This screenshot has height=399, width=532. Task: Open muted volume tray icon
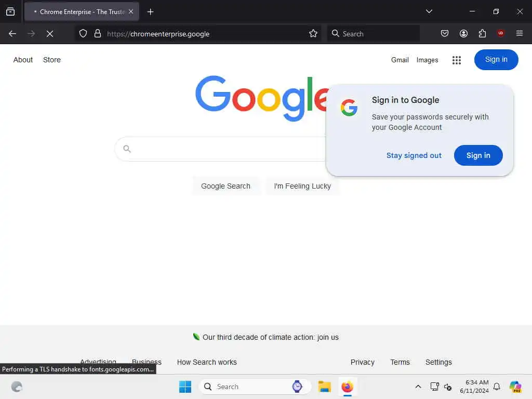[x=448, y=387]
